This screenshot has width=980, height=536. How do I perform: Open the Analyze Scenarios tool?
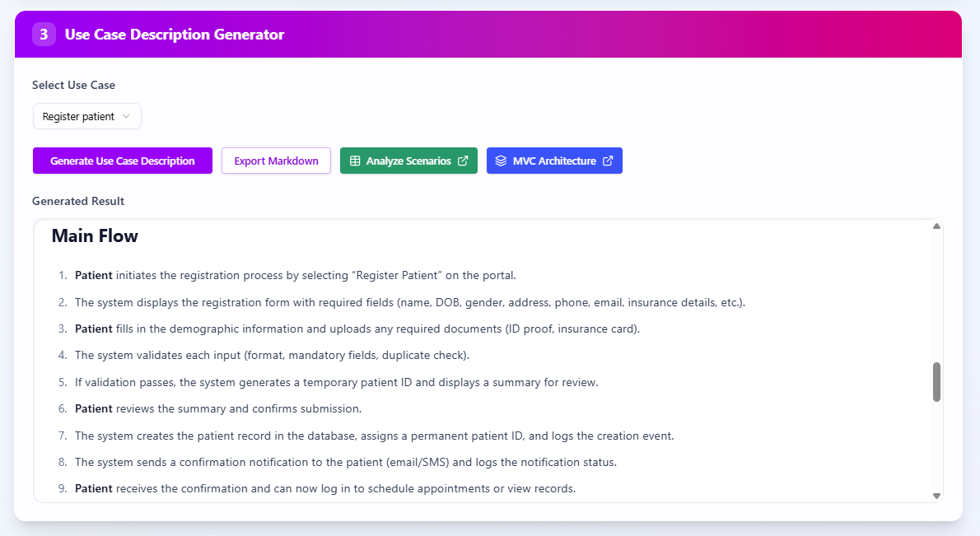408,161
